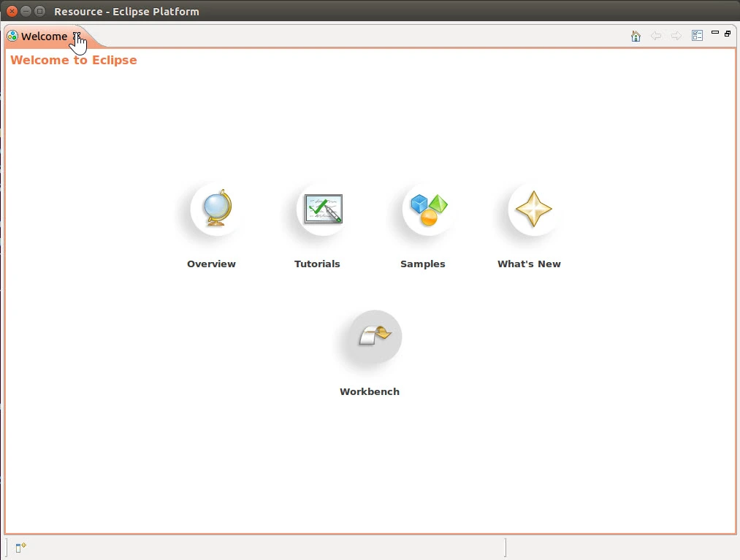Open the Overview globe icon
The width and height of the screenshot is (740, 560).
[x=216, y=209]
